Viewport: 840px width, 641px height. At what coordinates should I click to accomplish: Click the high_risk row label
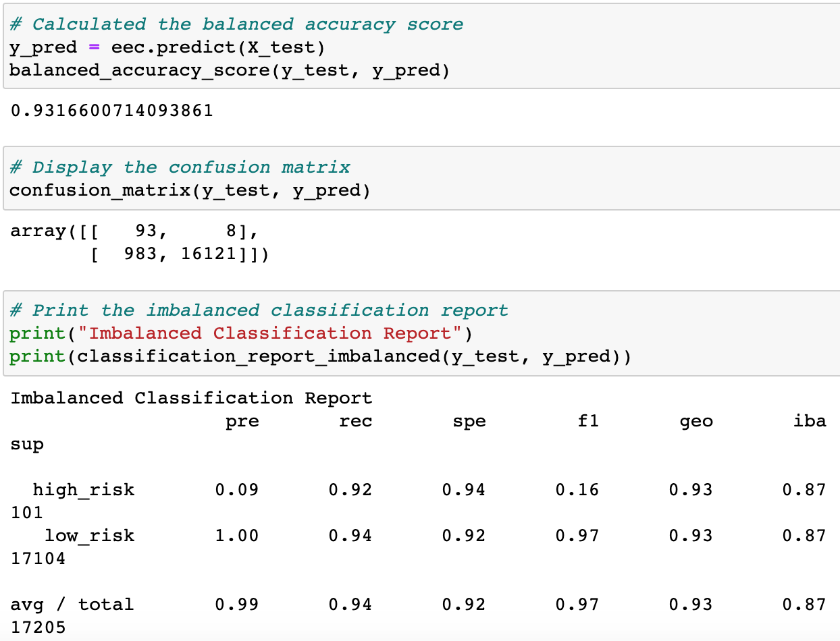[84, 490]
